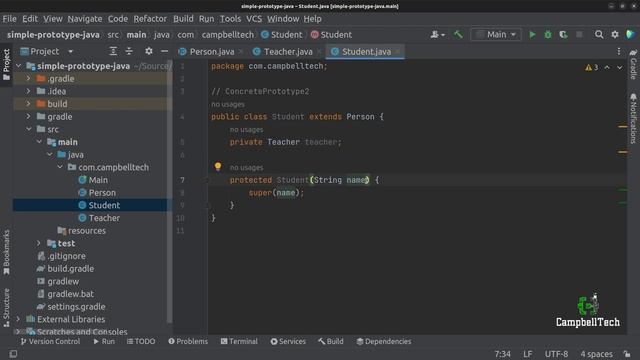Collapse all in Project panel toolbar
This screenshot has height=360, width=640.
(129, 51)
